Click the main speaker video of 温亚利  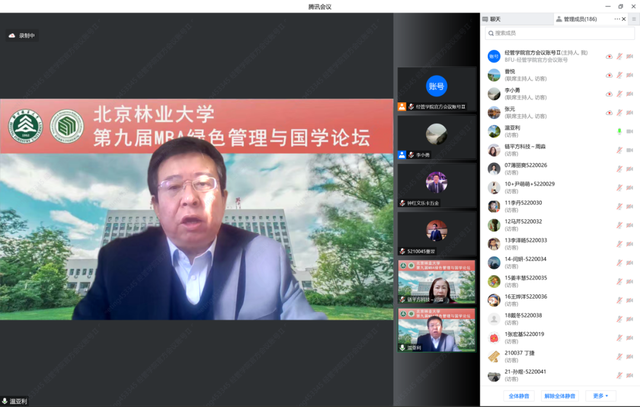point(196,209)
